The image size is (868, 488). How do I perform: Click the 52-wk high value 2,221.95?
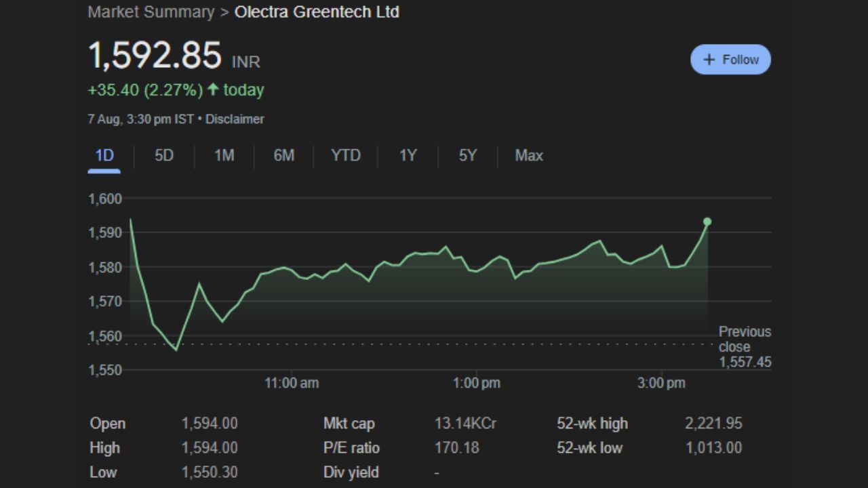click(713, 424)
